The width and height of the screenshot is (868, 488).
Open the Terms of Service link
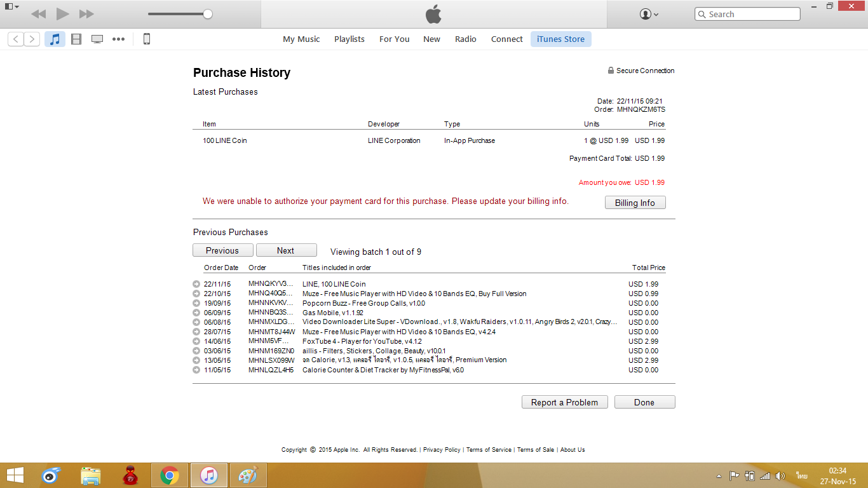(489, 450)
